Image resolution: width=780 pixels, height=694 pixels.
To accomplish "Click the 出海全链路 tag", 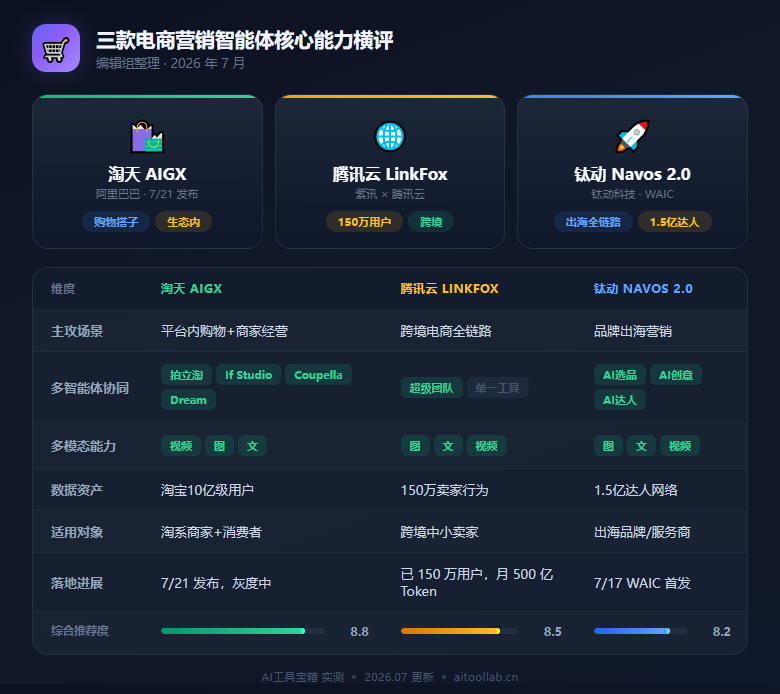I will 593,222.
